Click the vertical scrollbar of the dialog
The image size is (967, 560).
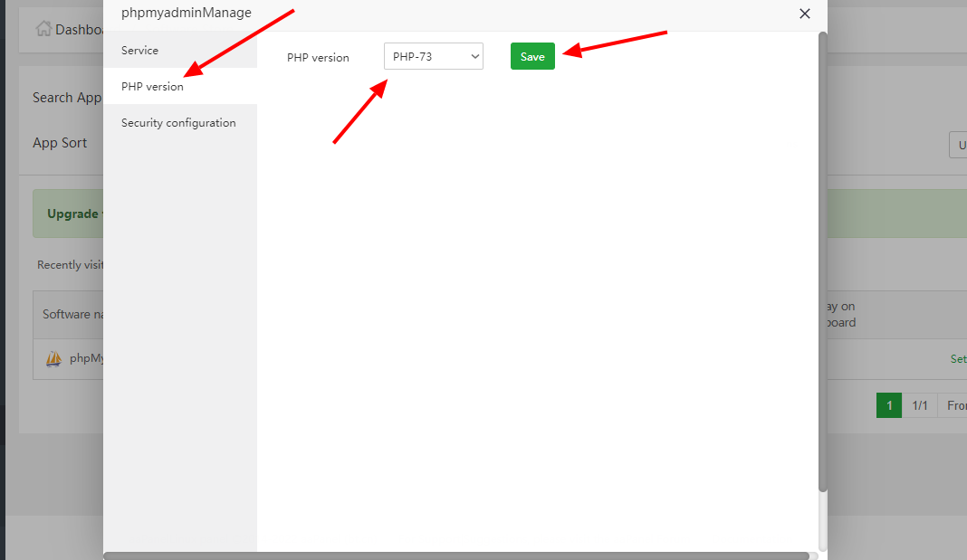pos(822,261)
